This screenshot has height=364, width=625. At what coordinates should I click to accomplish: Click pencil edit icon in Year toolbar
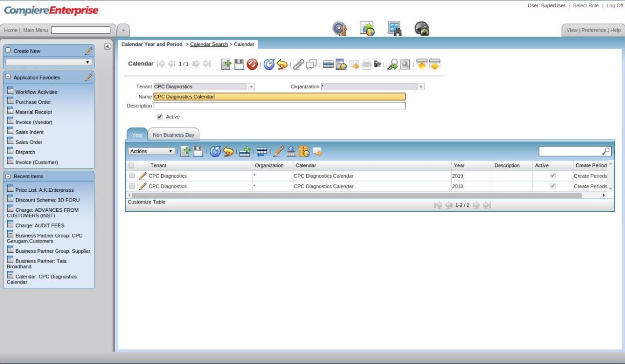point(278,152)
